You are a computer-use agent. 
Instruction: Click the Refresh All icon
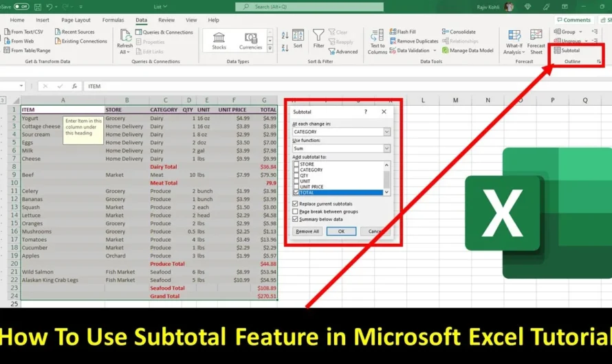click(x=125, y=36)
